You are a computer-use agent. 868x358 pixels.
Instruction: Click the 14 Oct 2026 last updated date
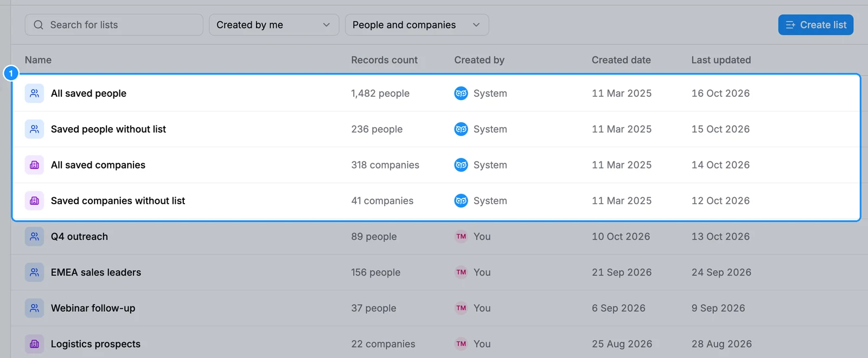[720, 165]
